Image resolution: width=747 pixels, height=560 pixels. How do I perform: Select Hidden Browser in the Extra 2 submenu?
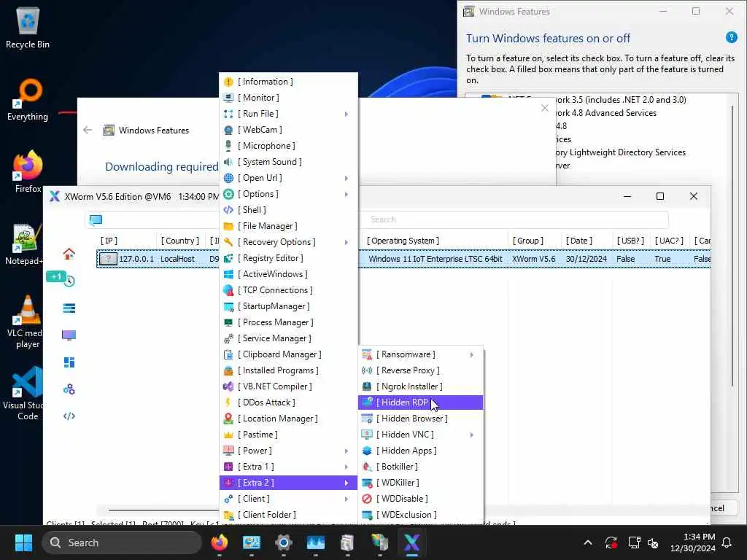point(421,419)
